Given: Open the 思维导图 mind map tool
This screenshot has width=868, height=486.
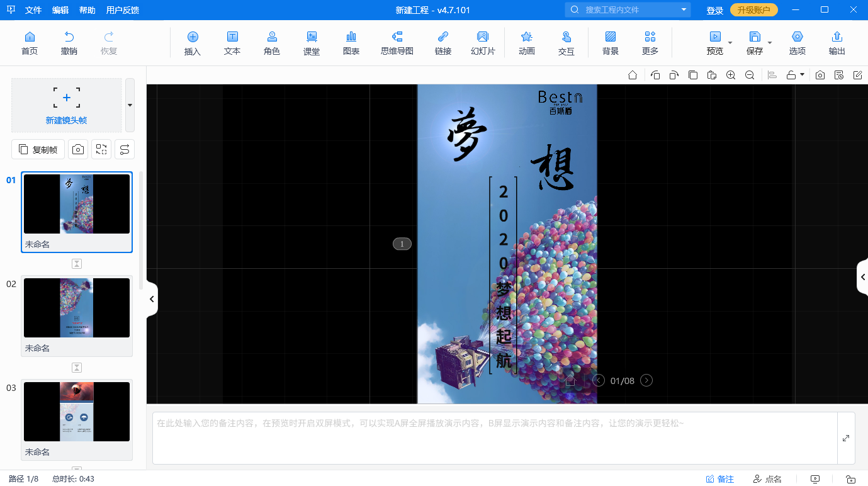Looking at the screenshot, I should (397, 43).
